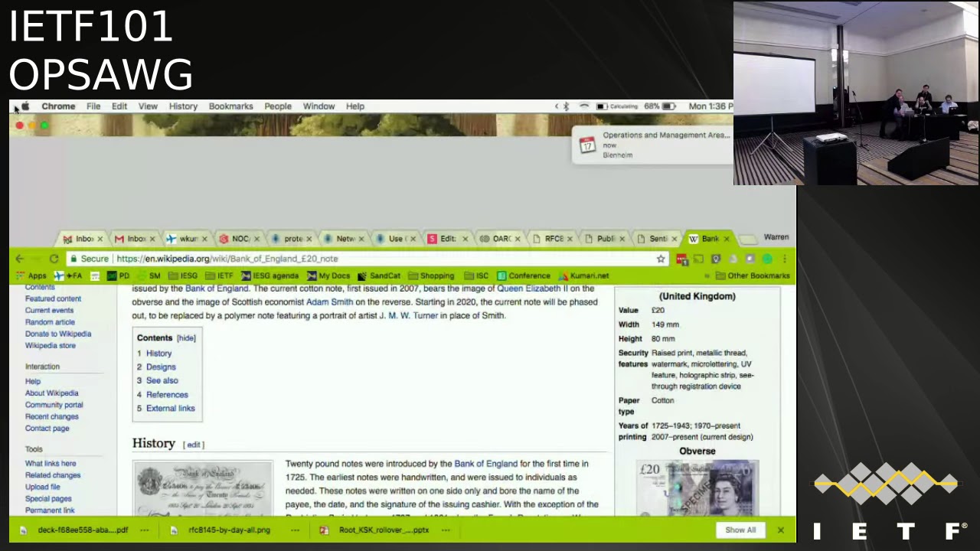Click the red extension icon in toolbar
980x551 pixels.
pyautogui.click(x=681, y=259)
